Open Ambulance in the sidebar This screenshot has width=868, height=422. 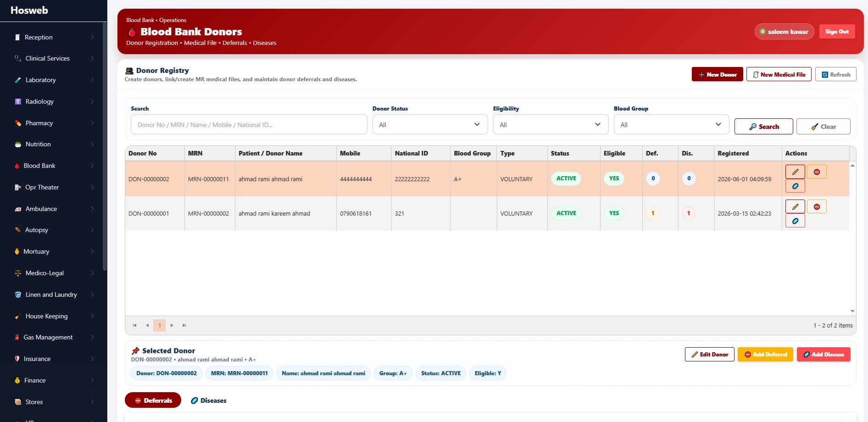click(x=54, y=209)
